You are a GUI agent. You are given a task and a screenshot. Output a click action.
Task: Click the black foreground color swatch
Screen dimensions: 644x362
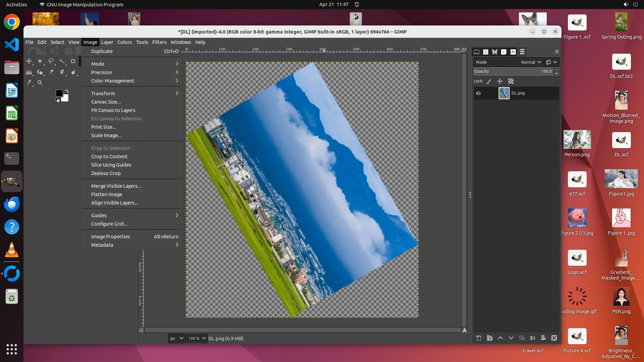coord(59,93)
